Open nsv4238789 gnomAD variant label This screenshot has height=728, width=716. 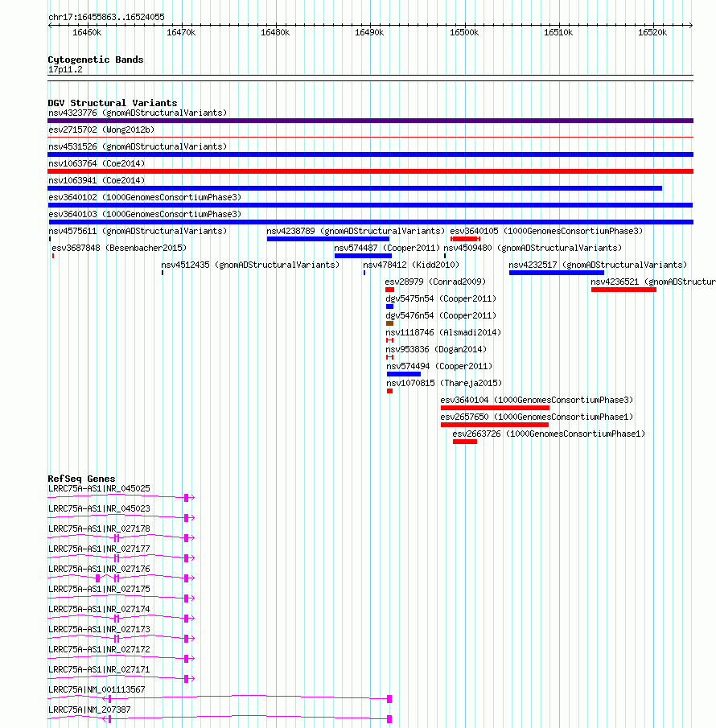click(356, 231)
